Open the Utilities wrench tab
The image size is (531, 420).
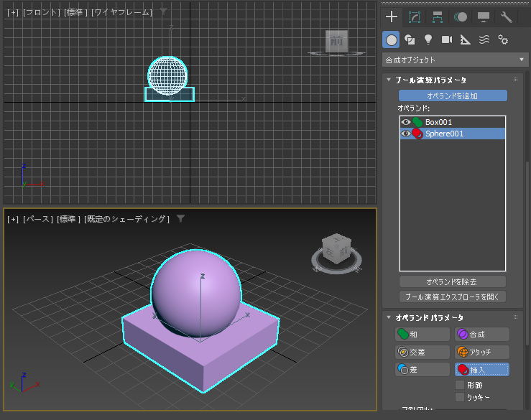pos(507,17)
